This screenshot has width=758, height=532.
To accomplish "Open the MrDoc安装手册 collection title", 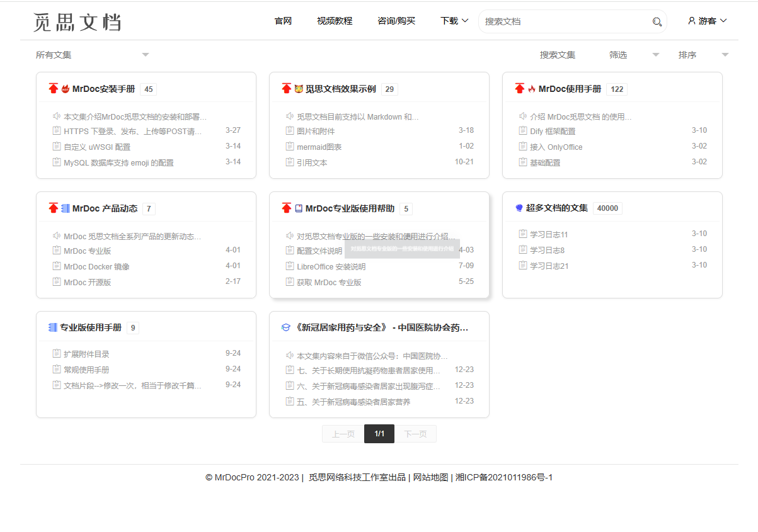I will [x=103, y=89].
